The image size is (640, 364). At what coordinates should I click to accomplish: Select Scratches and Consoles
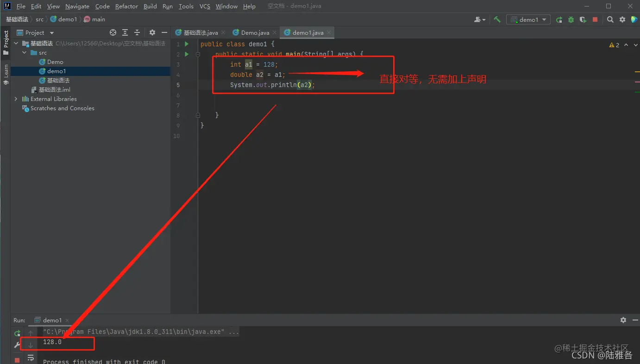click(x=58, y=108)
